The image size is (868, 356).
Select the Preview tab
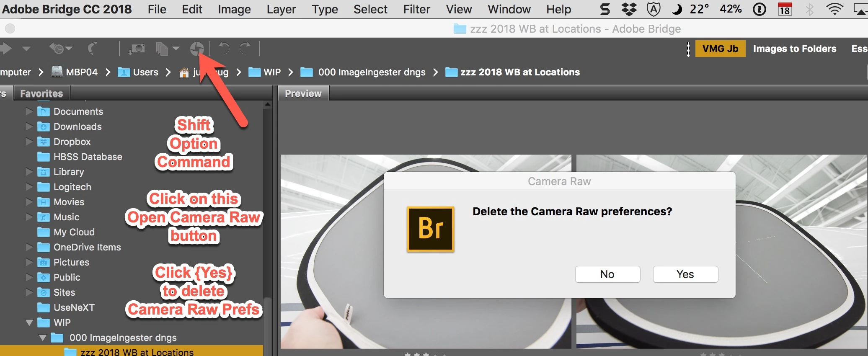pos(303,93)
